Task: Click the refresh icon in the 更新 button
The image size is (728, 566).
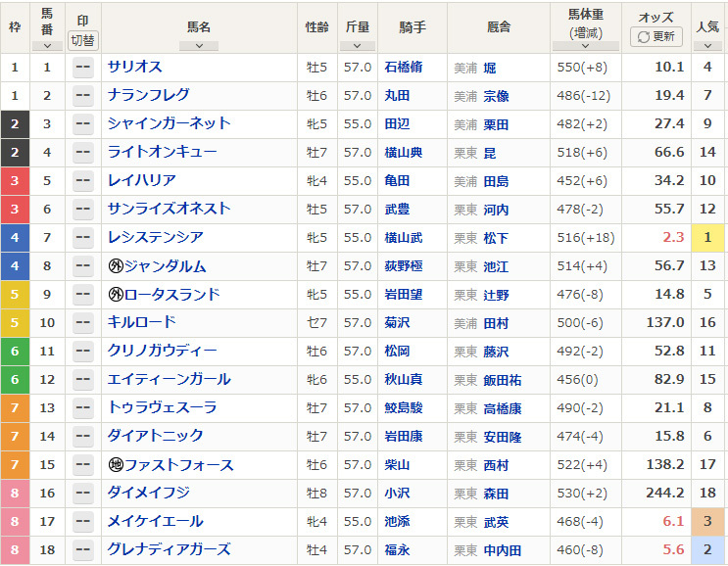Action: click(x=644, y=36)
